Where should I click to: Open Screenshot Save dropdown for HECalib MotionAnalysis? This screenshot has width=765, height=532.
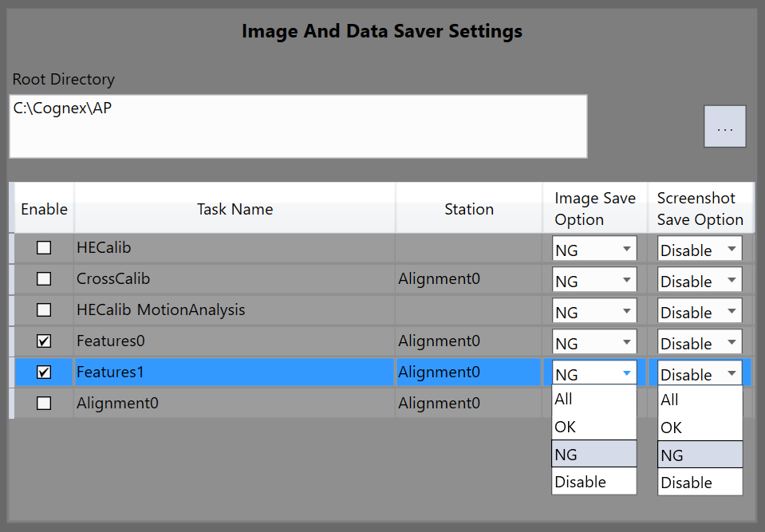pos(700,311)
